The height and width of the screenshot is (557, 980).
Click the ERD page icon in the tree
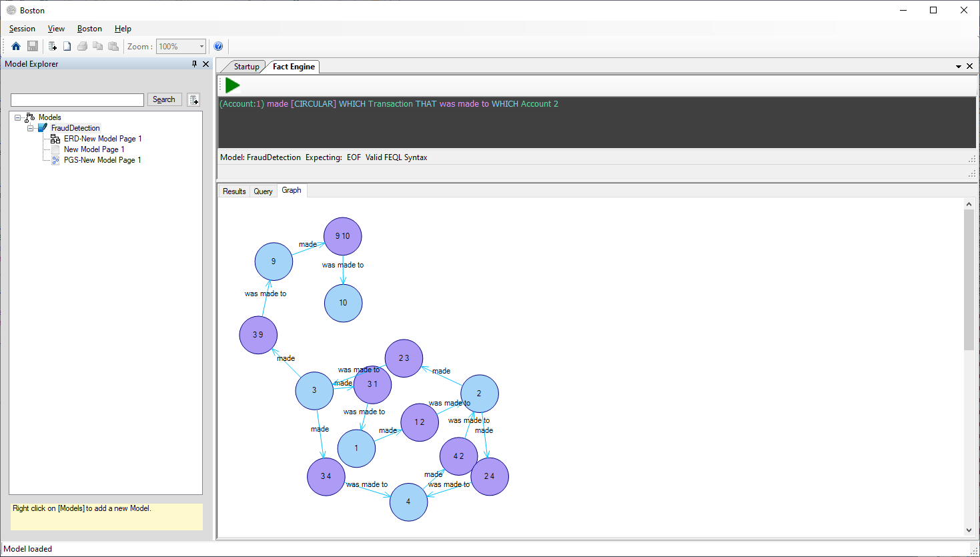(x=55, y=139)
